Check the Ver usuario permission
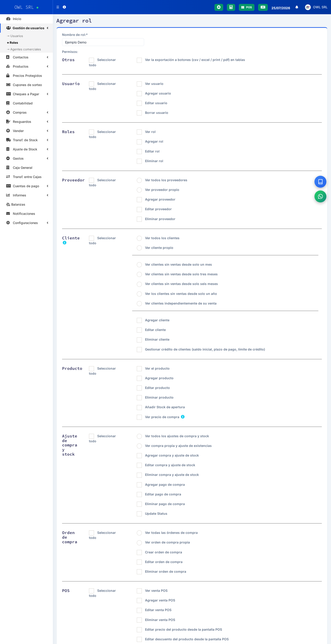Image resolution: width=331 pixels, height=644 pixels. tap(139, 84)
